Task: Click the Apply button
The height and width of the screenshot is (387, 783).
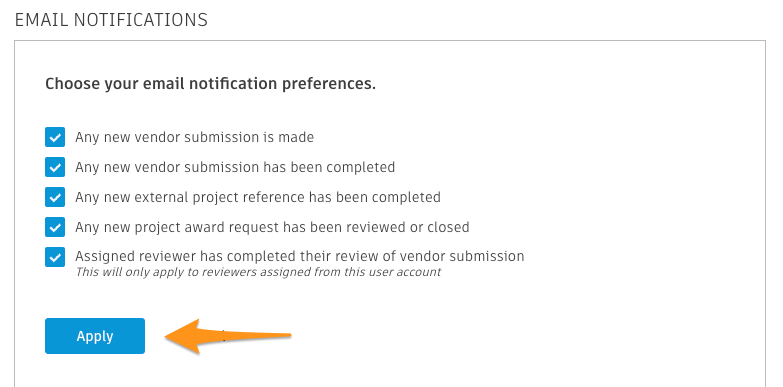Action: click(x=95, y=336)
